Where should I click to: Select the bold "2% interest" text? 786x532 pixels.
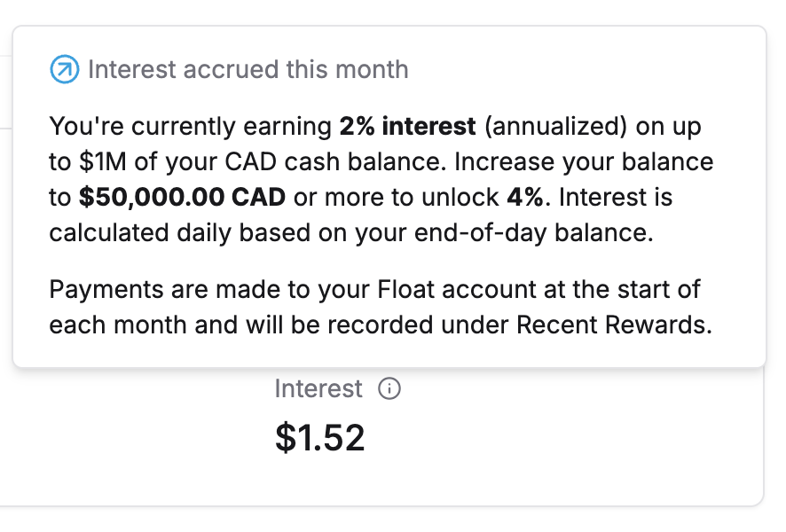coord(407,127)
